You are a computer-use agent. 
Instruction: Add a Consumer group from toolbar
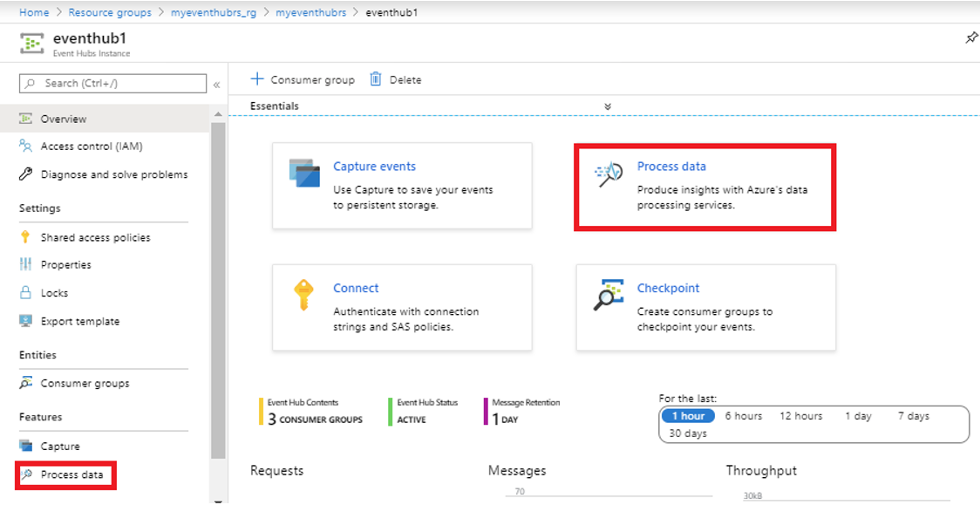tap(303, 79)
